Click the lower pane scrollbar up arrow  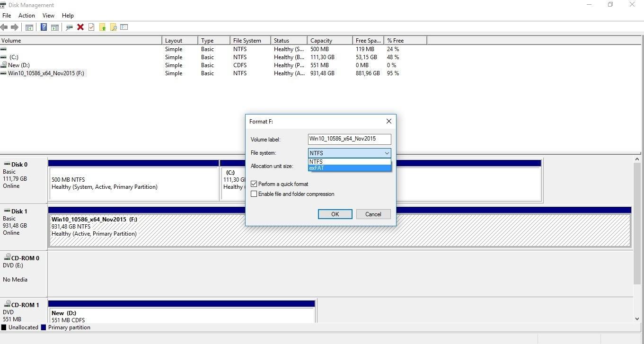pyautogui.click(x=637, y=159)
